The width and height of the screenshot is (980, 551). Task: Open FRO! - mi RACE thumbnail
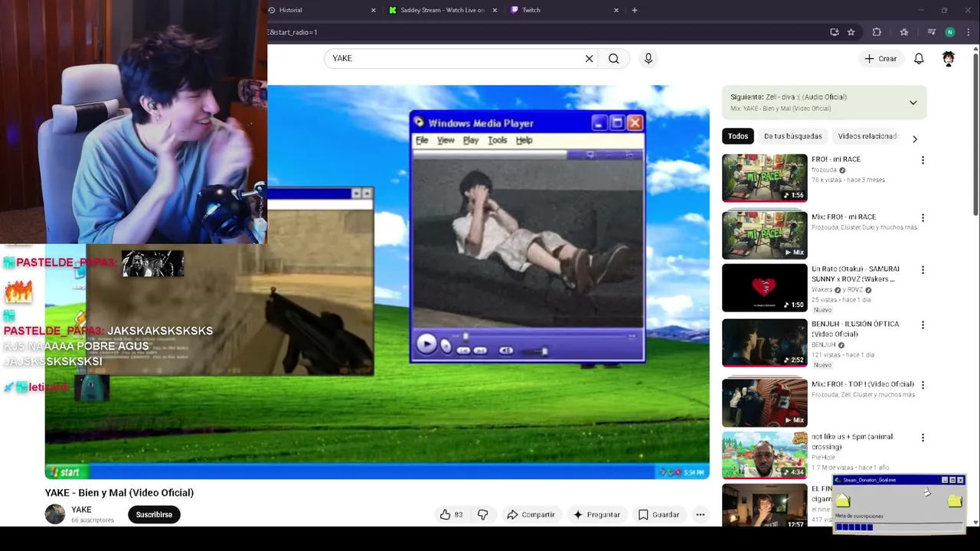[x=764, y=178]
